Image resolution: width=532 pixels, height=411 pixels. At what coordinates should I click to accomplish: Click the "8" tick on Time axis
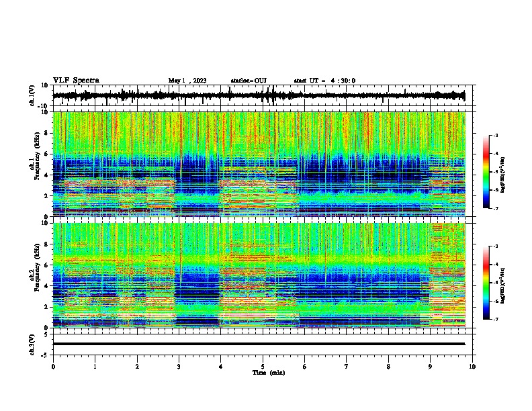pyautogui.click(x=388, y=367)
